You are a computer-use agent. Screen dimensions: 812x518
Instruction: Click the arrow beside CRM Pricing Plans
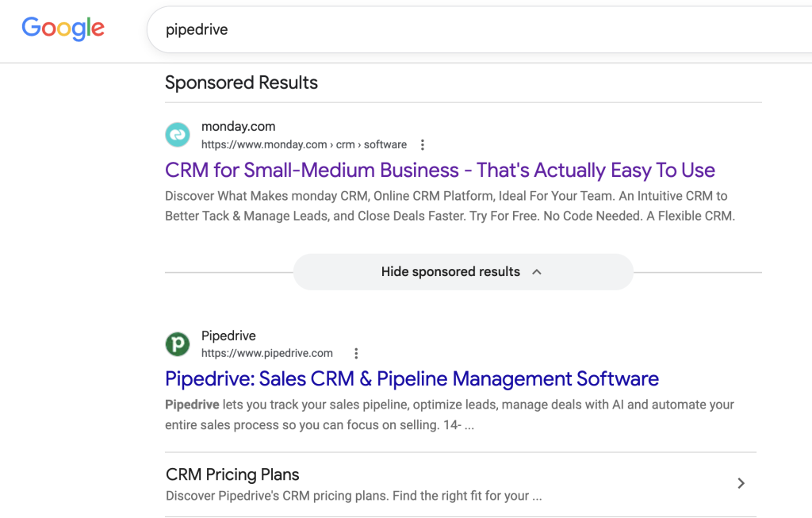pos(741,483)
